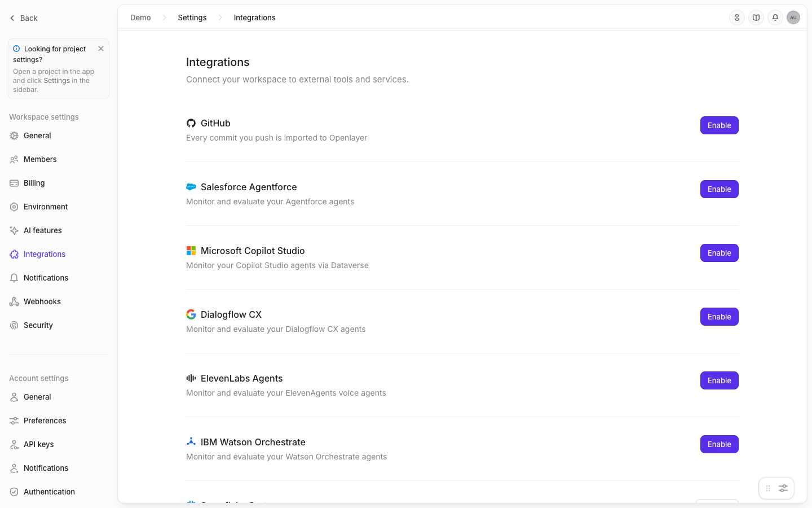This screenshot has width=812, height=508.
Task: Click the Microsoft four-square logo icon
Action: pos(191,251)
